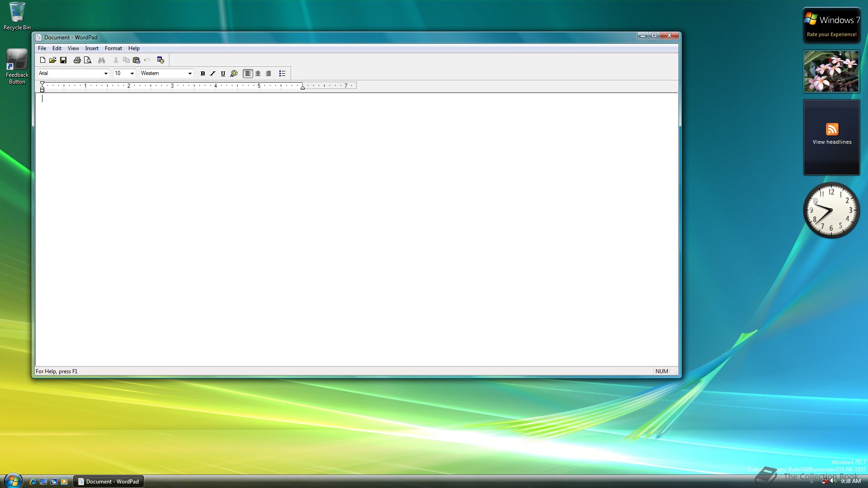Screen dimensions: 868x488
Task: Click the Windows 7 Rate your Experience gadget
Action: [x=831, y=26]
